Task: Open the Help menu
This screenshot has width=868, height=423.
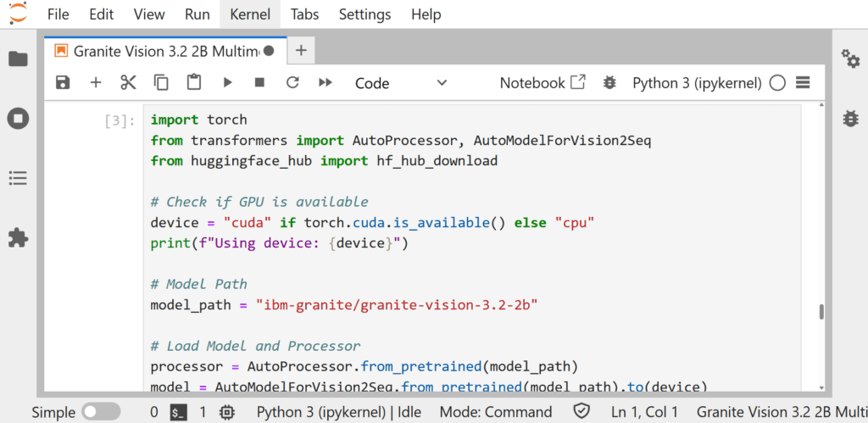Action: [x=426, y=14]
